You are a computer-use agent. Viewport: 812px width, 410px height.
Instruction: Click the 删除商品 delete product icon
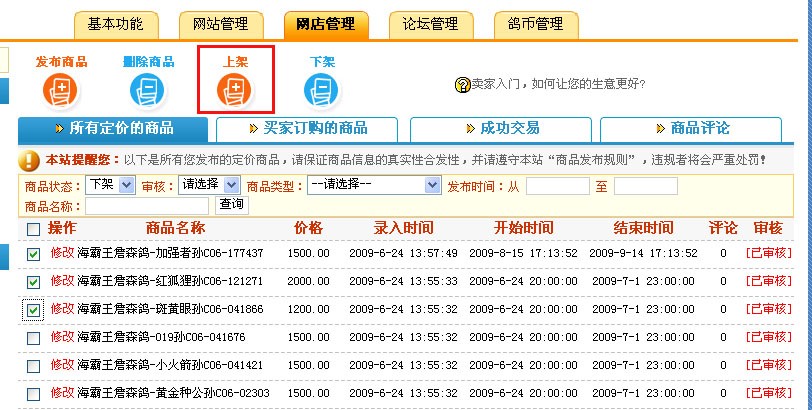click(148, 92)
